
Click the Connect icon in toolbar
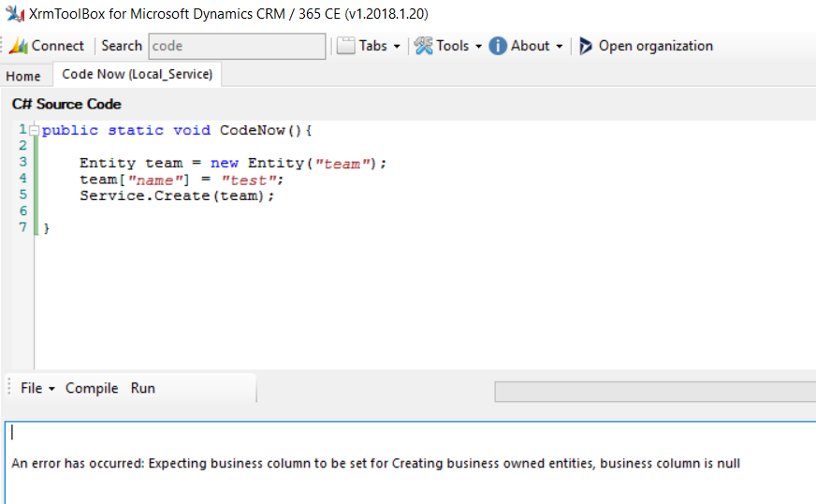[19, 46]
